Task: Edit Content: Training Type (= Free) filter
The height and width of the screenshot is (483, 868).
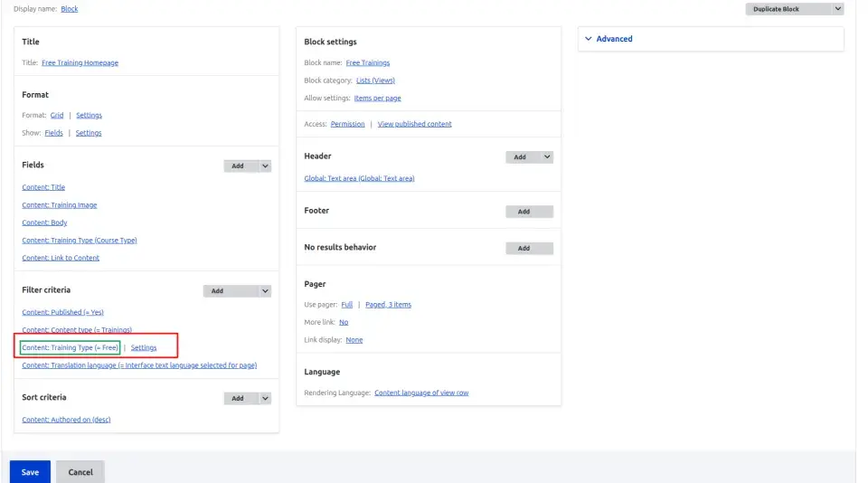Action: (70, 348)
